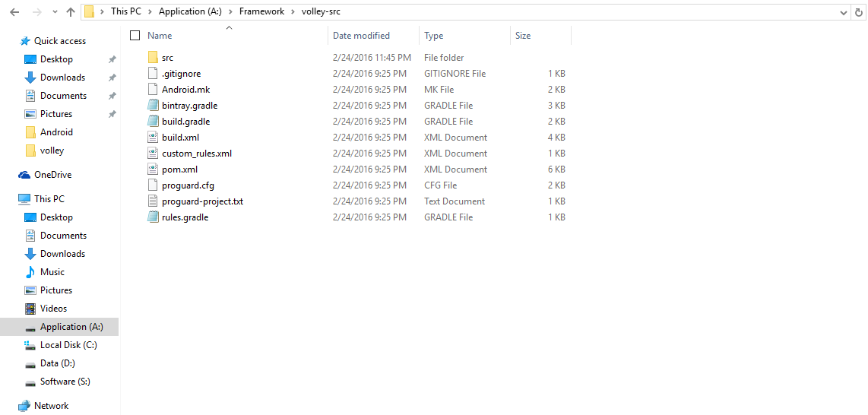The height and width of the screenshot is (415, 868).
Task: Expand the address bar history dropdown
Action: [844, 12]
